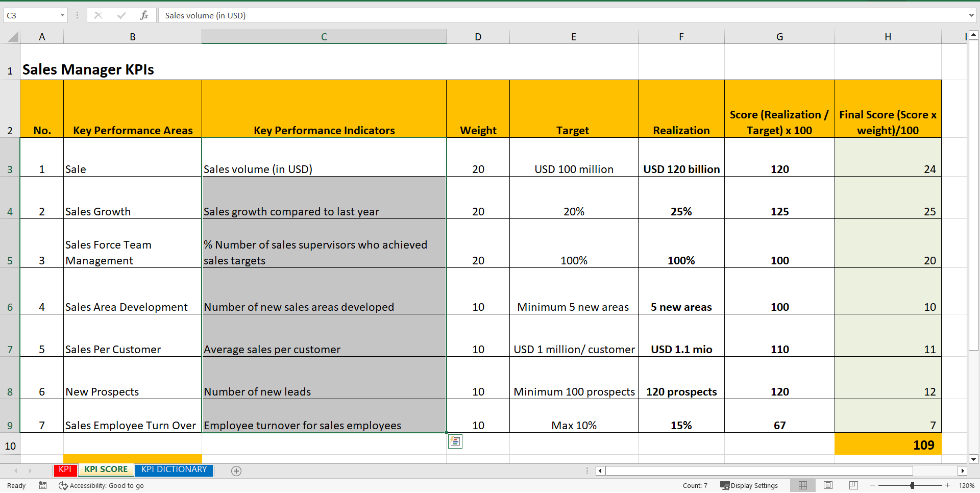This screenshot has height=493, width=980.
Task: Select the KPI SCORE sheet tab
Action: (x=106, y=470)
